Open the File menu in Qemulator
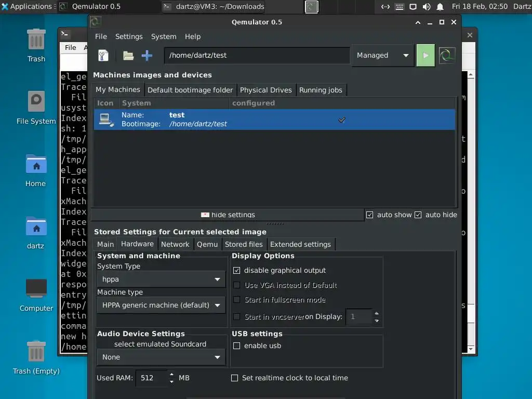Image resolution: width=532 pixels, height=399 pixels. (x=101, y=37)
